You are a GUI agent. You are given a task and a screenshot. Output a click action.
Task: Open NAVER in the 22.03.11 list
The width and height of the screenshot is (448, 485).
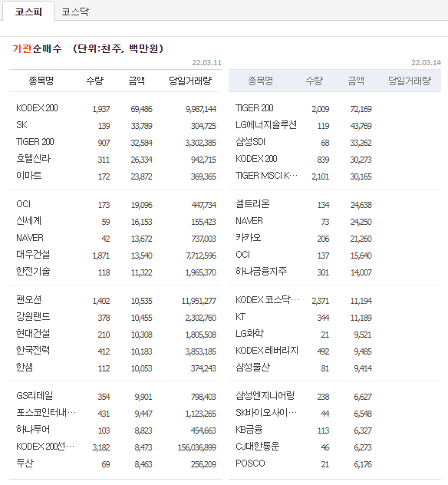point(30,238)
